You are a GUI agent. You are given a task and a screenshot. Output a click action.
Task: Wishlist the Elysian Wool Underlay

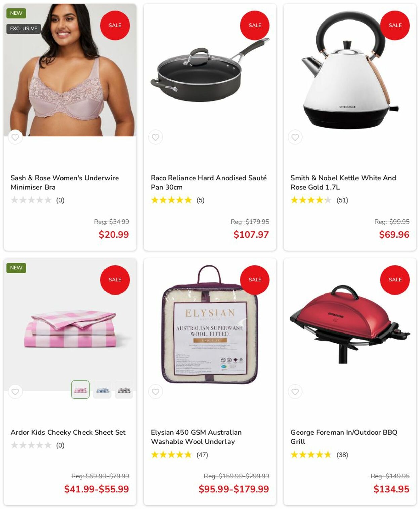tap(155, 392)
